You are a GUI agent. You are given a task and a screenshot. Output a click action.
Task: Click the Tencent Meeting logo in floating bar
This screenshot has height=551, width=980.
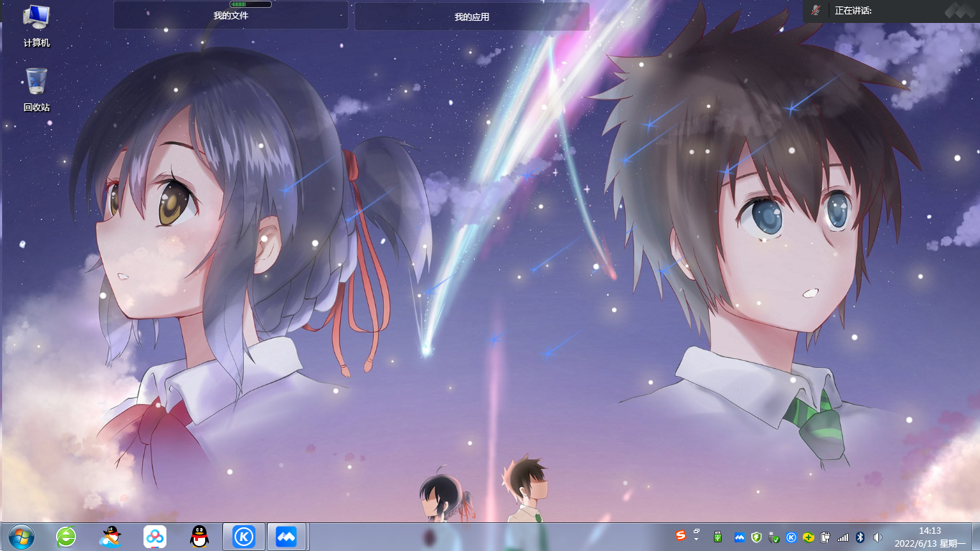(959, 10)
